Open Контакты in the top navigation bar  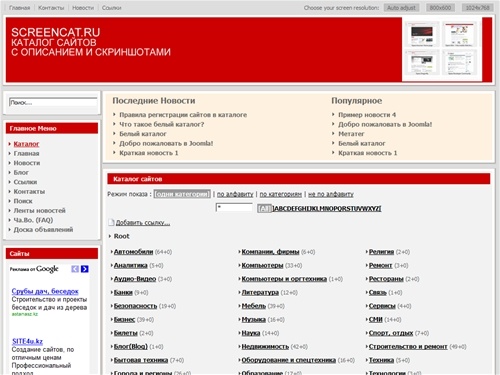[51, 8]
